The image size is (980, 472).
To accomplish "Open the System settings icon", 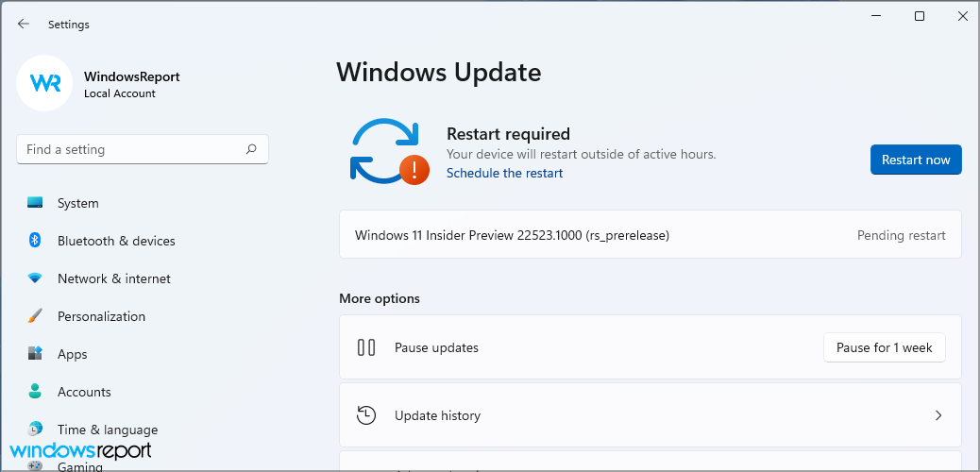I will [35, 203].
